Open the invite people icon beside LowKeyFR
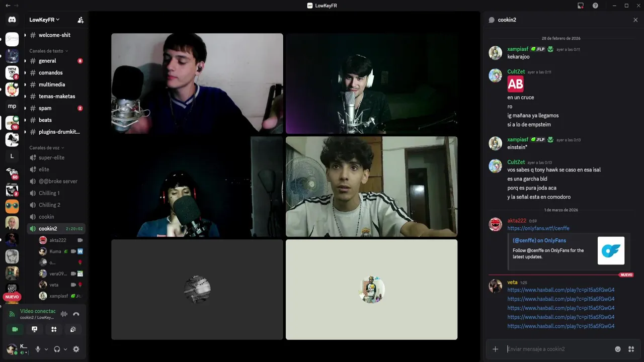The image size is (644, 362). 80,20
